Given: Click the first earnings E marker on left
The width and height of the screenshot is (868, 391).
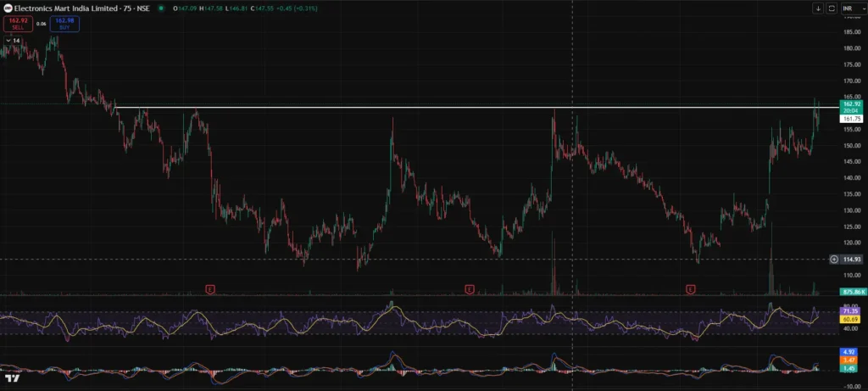Looking at the screenshot, I should pyautogui.click(x=210, y=289).
